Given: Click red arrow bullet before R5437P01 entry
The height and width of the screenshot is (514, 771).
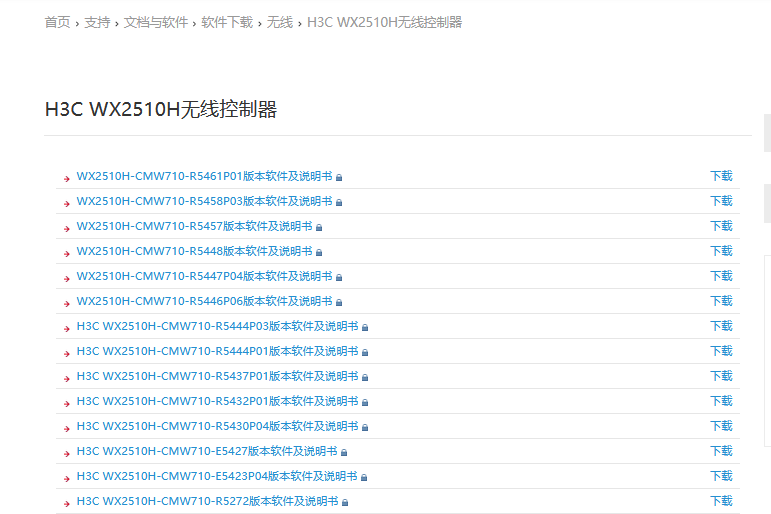Looking at the screenshot, I should pos(67,379).
